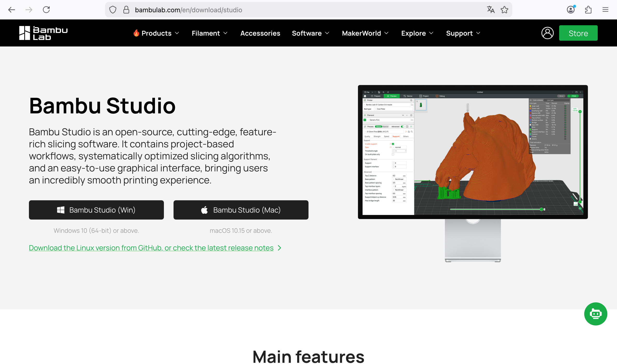Go back using the back arrow

tap(12, 10)
